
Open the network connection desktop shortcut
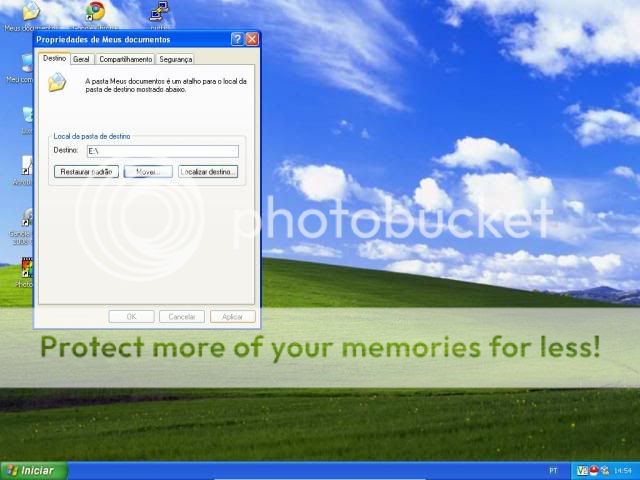point(159,11)
